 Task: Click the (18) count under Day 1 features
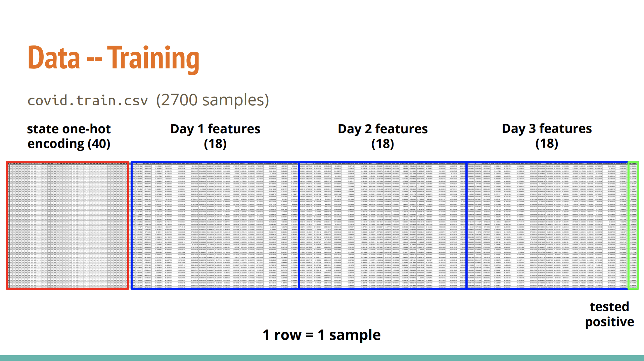(x=215, y=144)
